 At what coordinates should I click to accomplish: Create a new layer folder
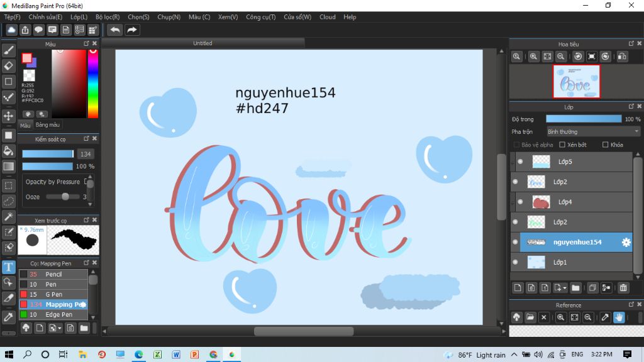coord(575,288)
